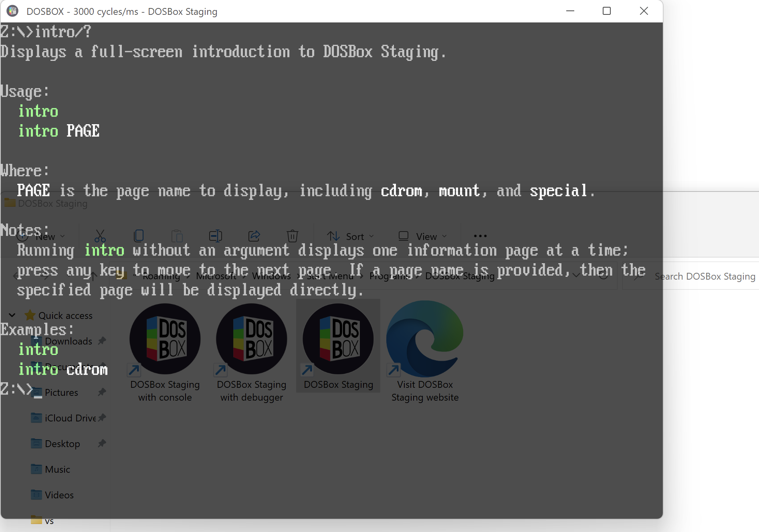Click the pin icon beside Desktop
This screenshot has width=759, height=532.
(102, 443)
